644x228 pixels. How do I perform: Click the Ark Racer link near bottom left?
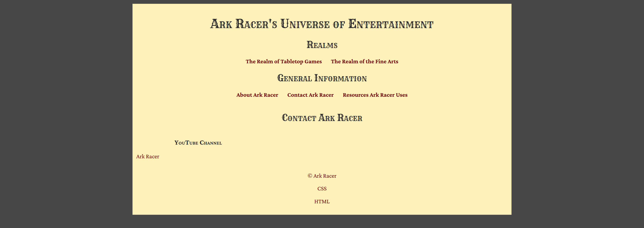click(147, 156)
